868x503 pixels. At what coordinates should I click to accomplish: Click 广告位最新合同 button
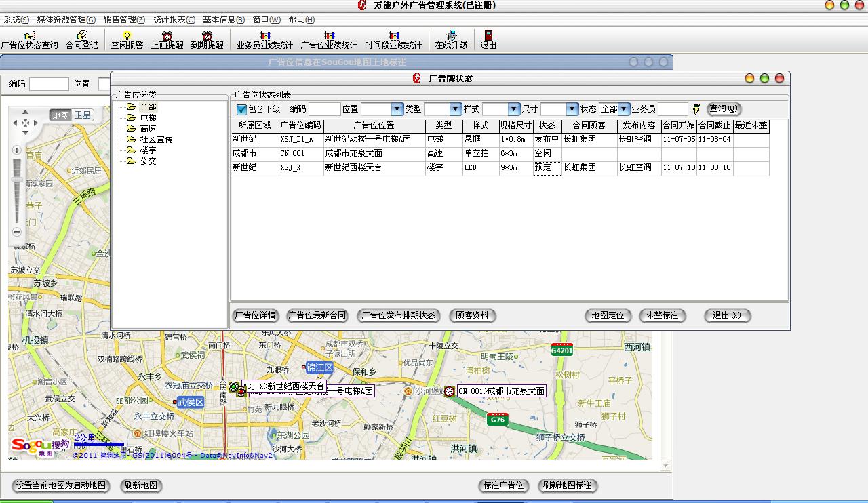(317, 315)
